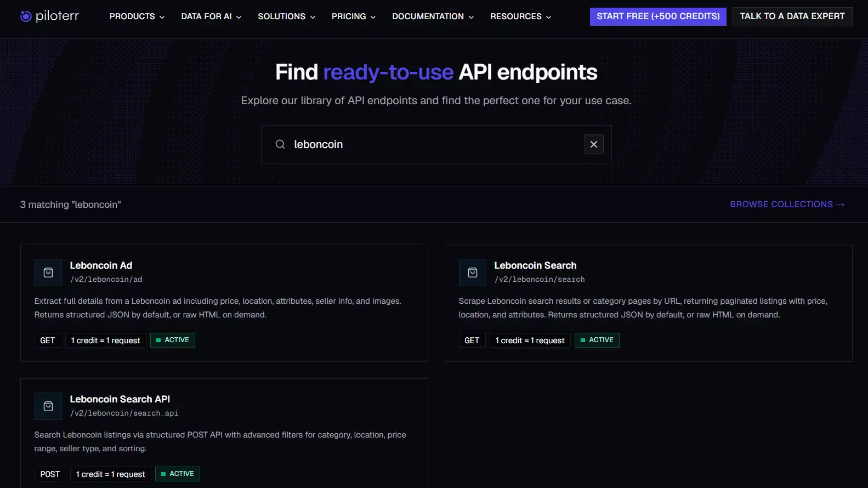Screen dimensions: 868x488
Task: Click ACTIVE status on Leboncoin Ad card
Action: tap(172, 340)
